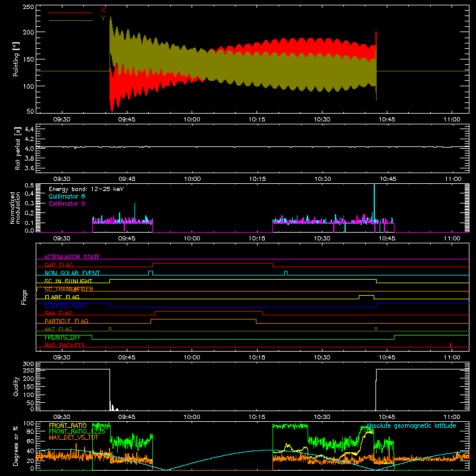The height and width of the screenshot is (476, 476).
Task: Click 'Absolute geomagnetic latitude' legend text
Action: [411, 426]
